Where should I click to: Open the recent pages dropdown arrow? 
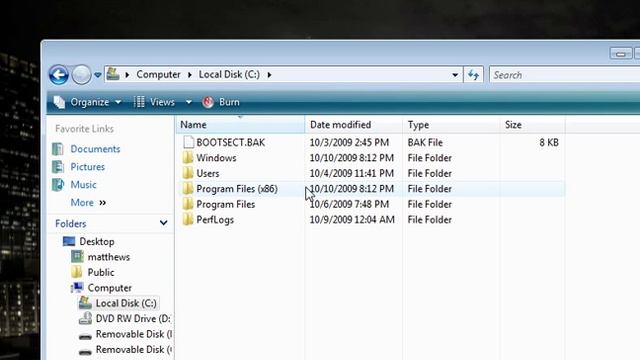[98, 75]
